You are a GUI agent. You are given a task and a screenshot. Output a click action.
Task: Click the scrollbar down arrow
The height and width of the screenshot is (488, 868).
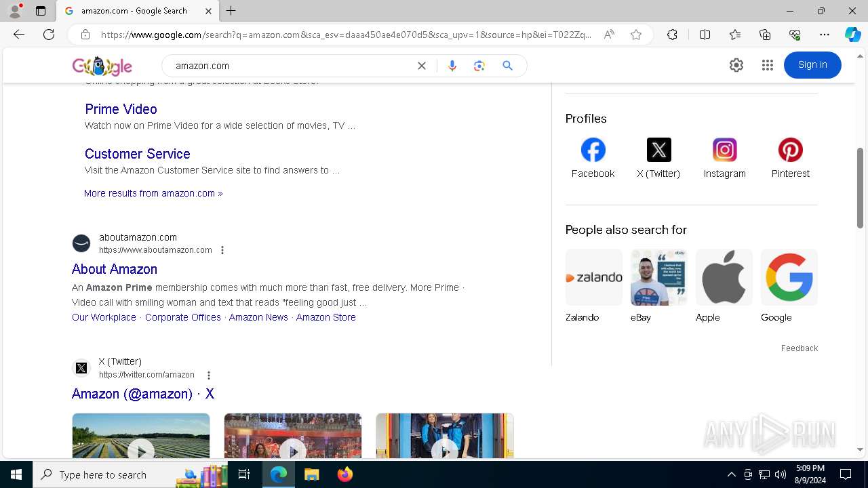[861, 449]
